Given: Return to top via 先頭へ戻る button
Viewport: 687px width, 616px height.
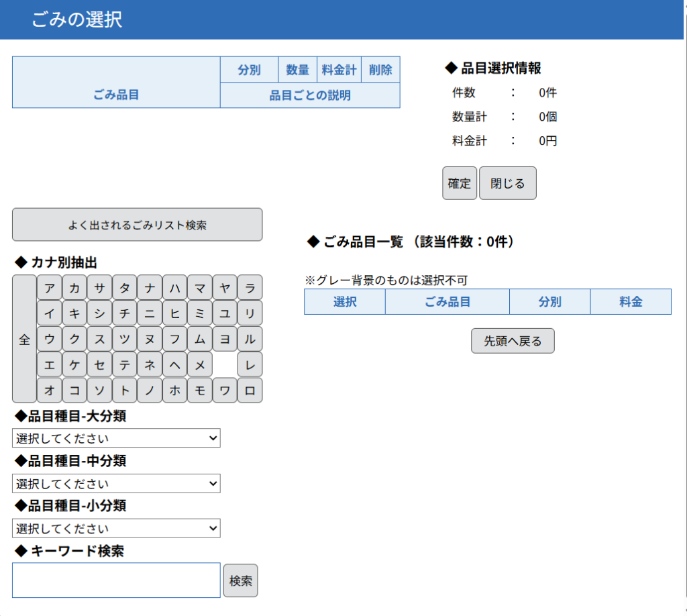Looking at the screenshot, I should pyautogui.click(x=513, y=340).
